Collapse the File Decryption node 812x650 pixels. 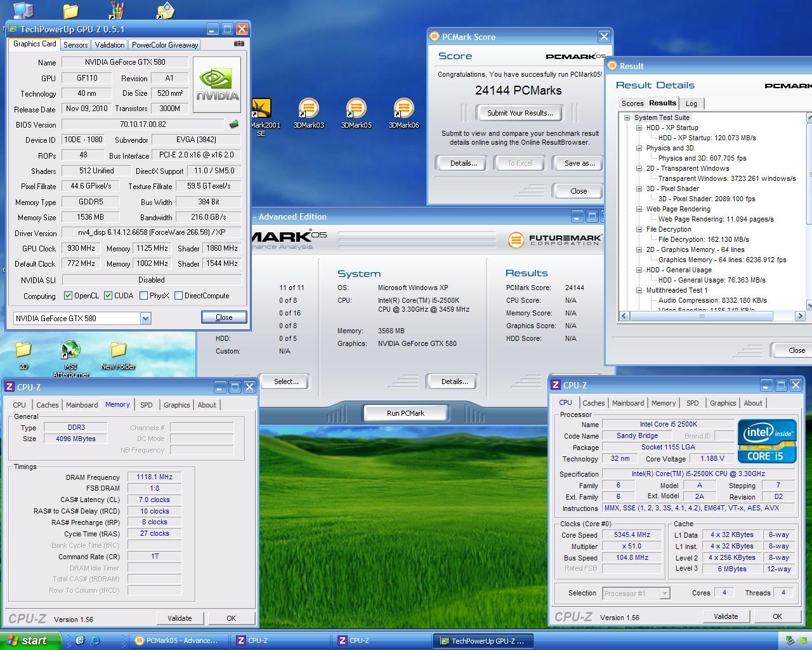639,229
